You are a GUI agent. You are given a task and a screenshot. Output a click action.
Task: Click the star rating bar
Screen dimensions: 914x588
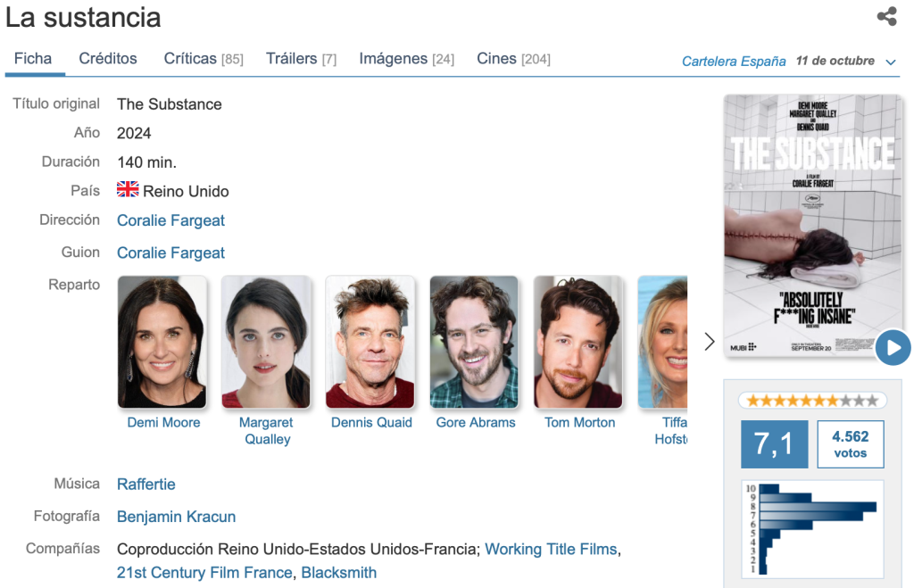(812, 401)
